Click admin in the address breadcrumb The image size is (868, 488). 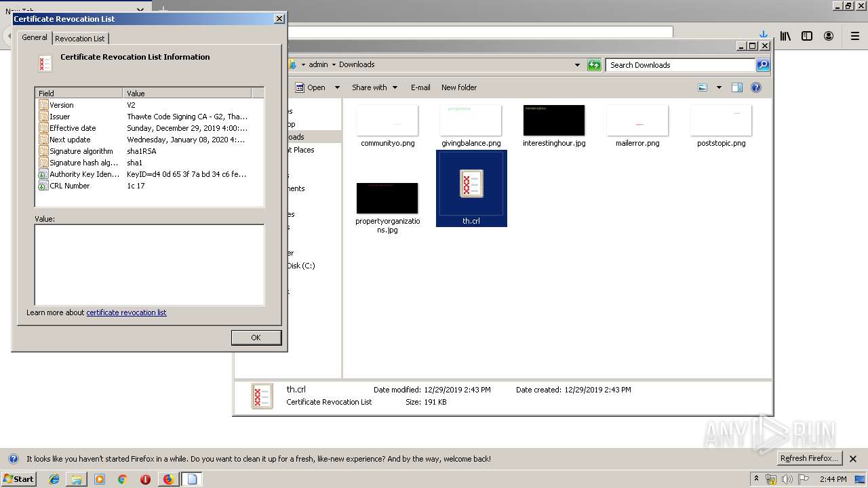(x=318, y=64)
